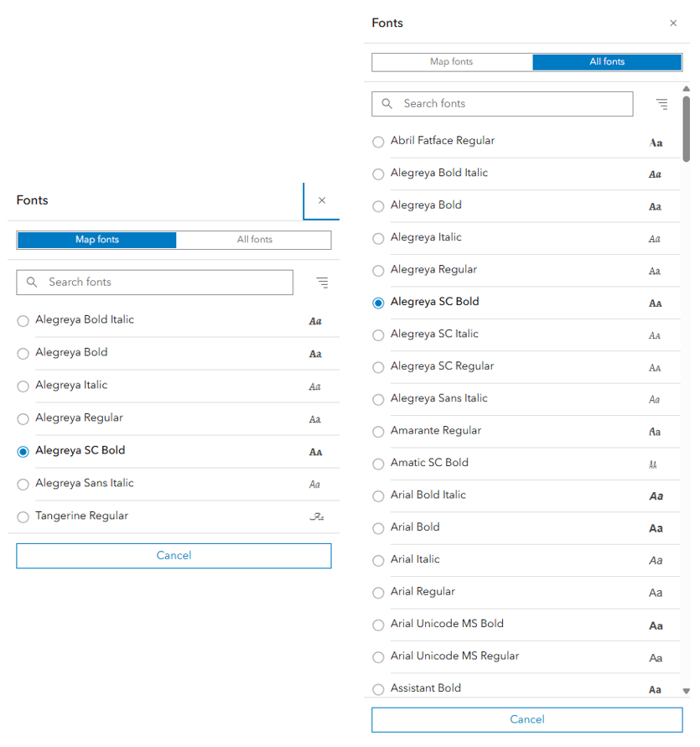The height and width of the screenshot is (747, 700).
Task: Click the Amatic SC Bold preview icon
Action: pyautogui.click(x=654, y=464)
